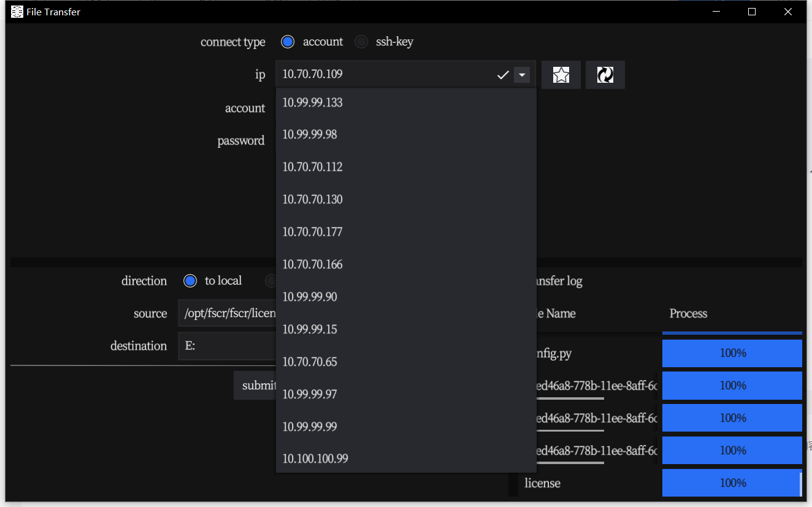Screen dimensions: 812x507
Task: Select the account connect type radio
Action: [x=288, y=42]
